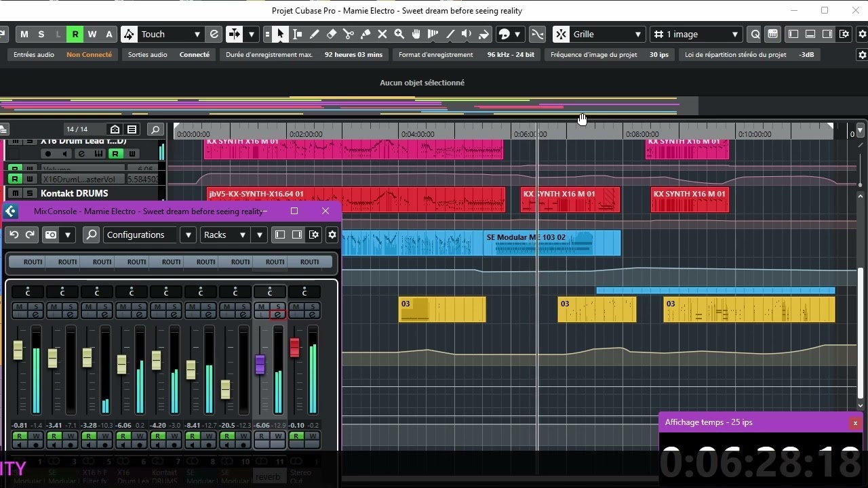Toggle global Mute M button
The height and width of the screenshot is (488, 868).
point(24,34)
